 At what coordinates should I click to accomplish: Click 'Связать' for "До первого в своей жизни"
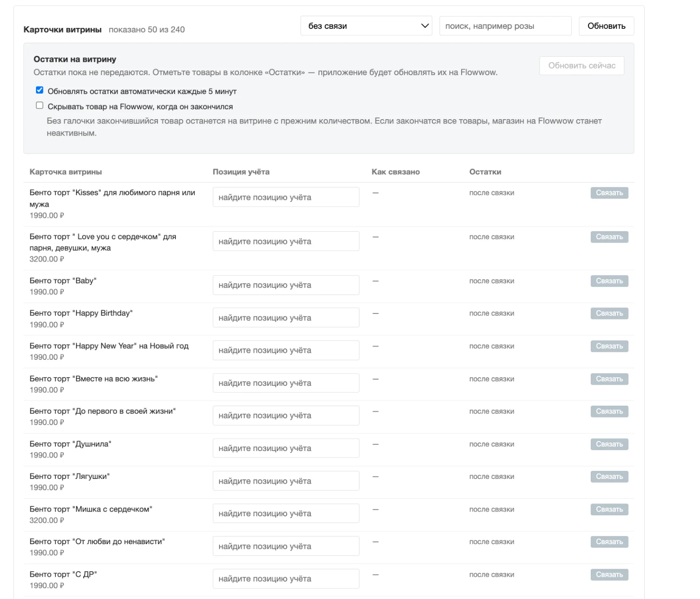609,411
